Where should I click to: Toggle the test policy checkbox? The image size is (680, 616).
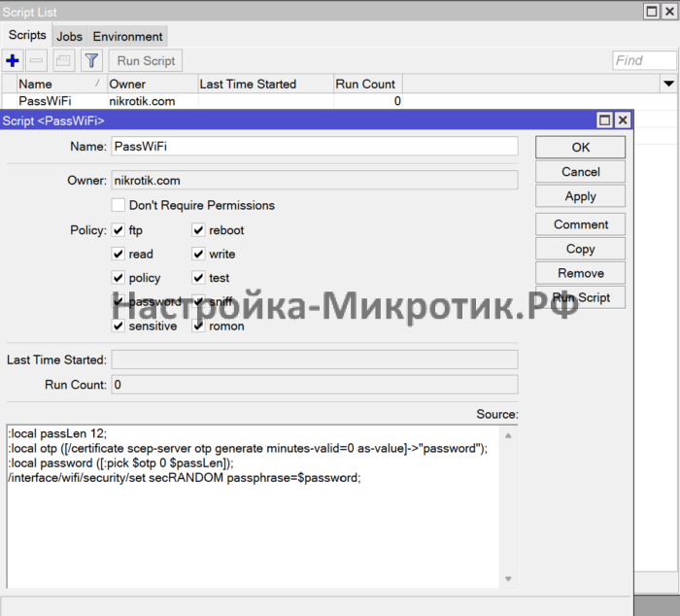click(x=198, y=278)
